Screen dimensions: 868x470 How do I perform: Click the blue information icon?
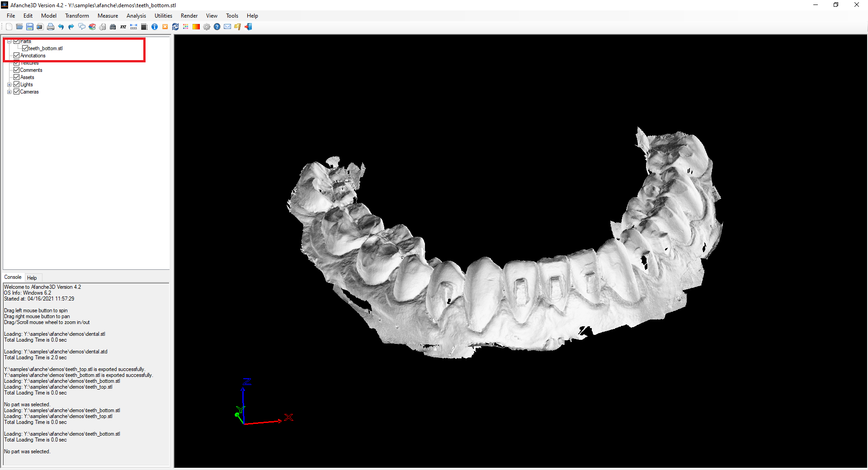tap(155, 27)
